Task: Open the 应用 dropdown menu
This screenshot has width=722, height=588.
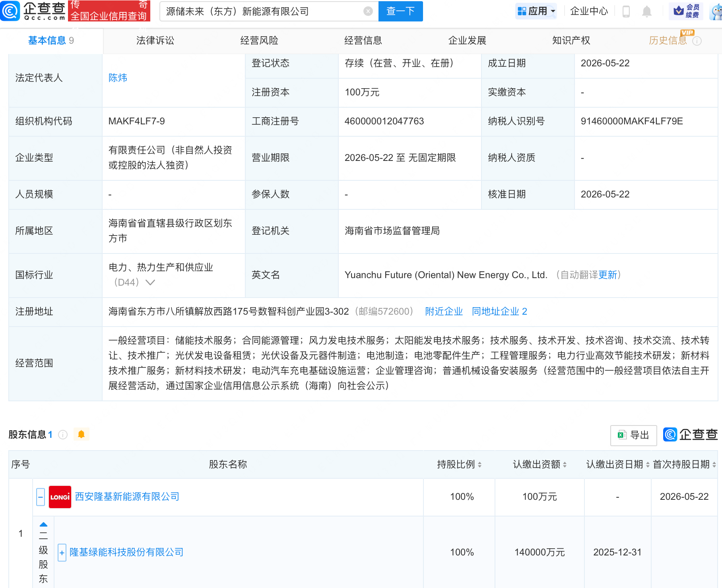Action: tap(536, 11)
